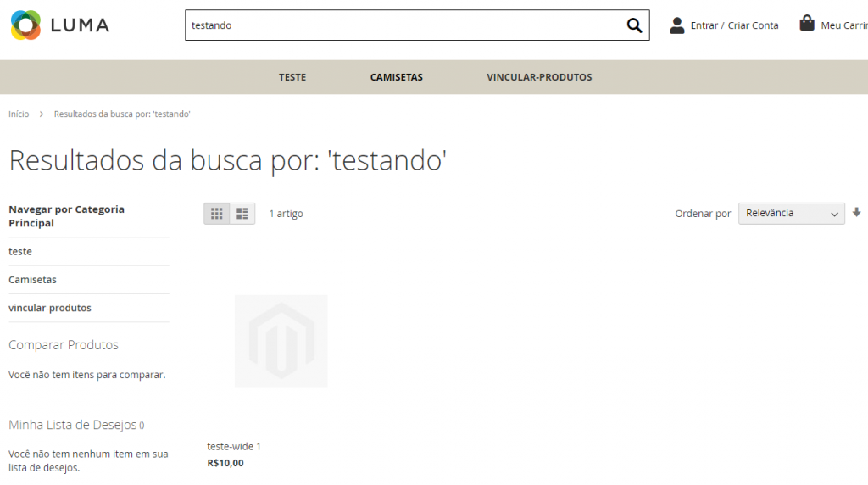Click the Início breadcrumb link
The image size is (868, 485).
pyautogui.click(x=19, y=114)
